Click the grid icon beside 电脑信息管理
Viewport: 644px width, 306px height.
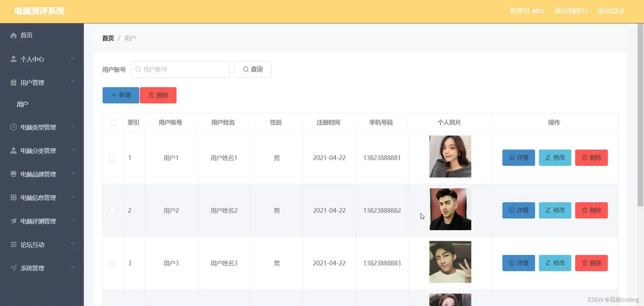click(13, 197)
